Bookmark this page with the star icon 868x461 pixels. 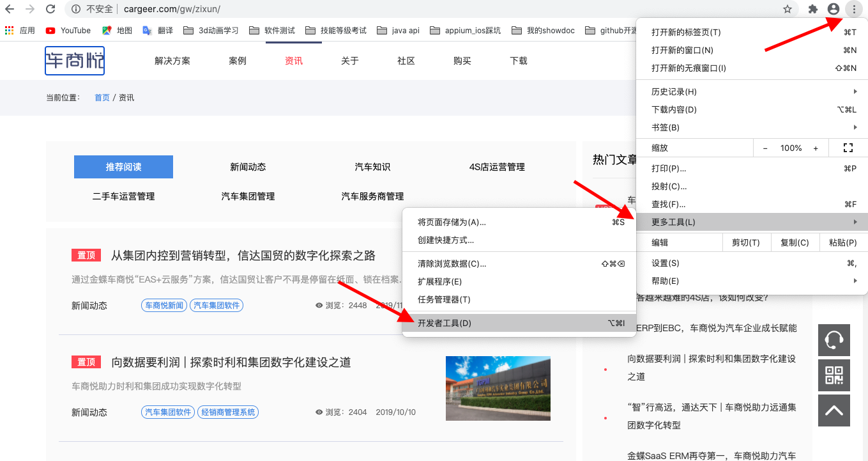[788, 10]
